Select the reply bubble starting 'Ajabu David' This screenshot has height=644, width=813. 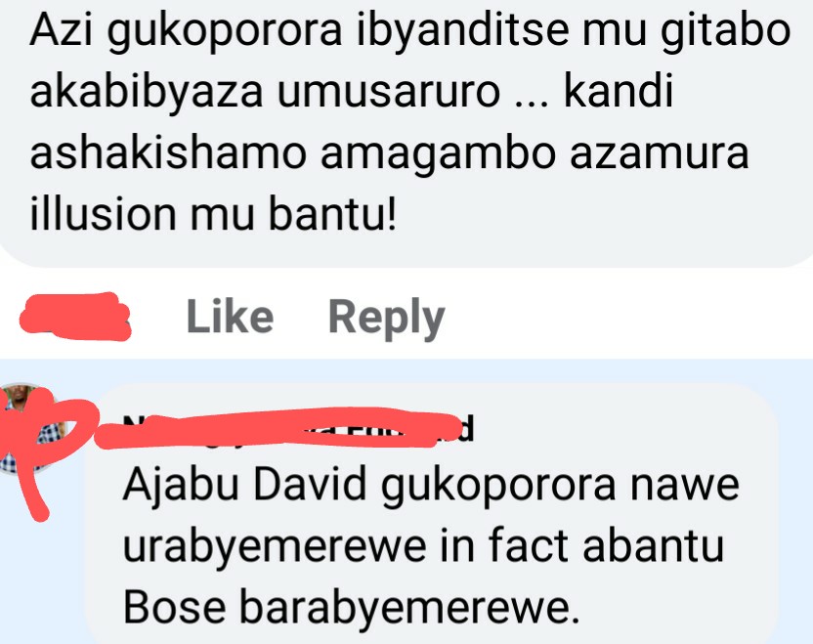(432, 513)
